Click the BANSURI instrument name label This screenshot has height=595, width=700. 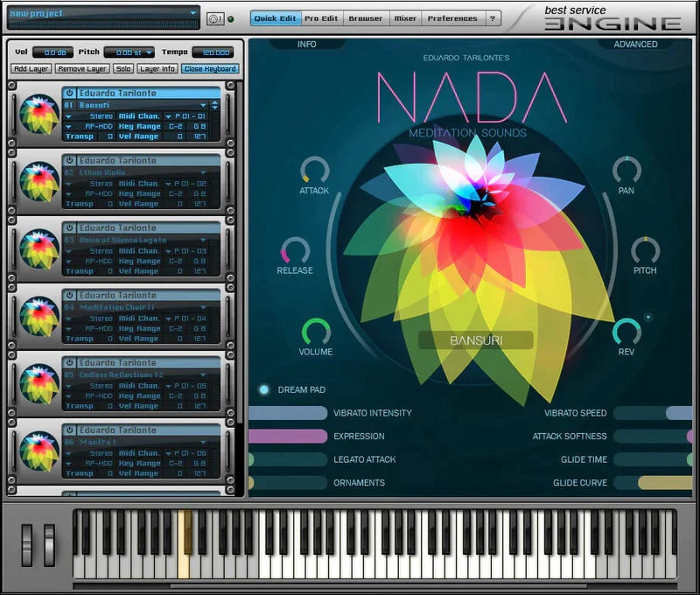476,340
